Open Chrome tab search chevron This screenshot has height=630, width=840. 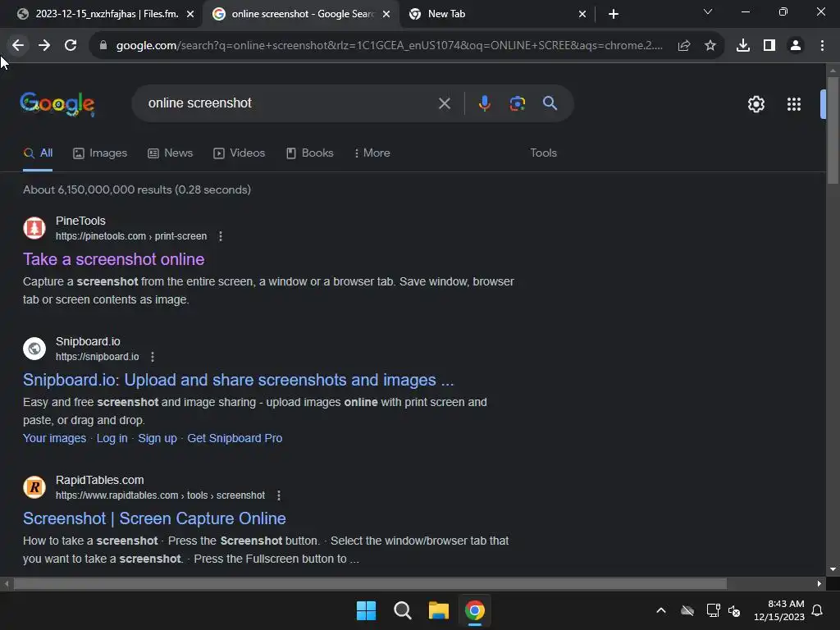tap(708, 11)
